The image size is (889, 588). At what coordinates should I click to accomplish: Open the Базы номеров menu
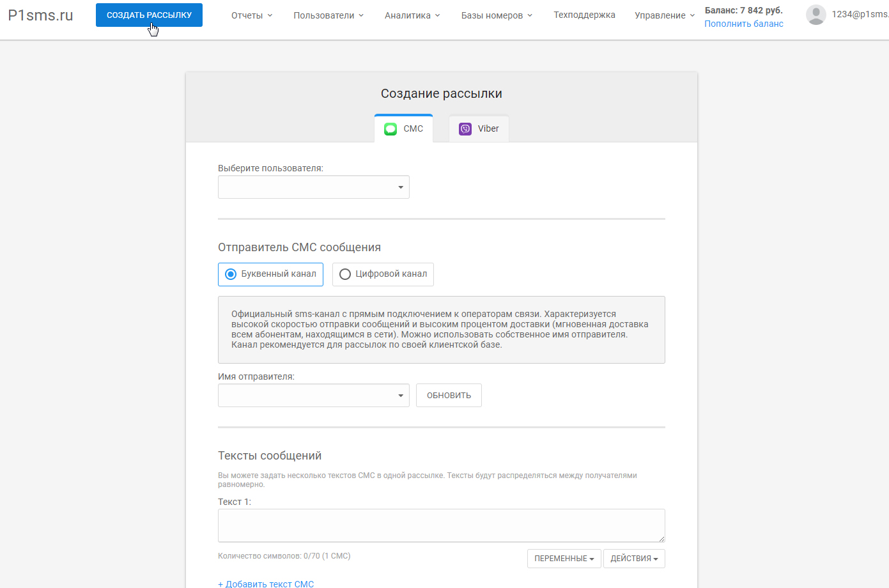pyautogui.click(x=497, y=15)
